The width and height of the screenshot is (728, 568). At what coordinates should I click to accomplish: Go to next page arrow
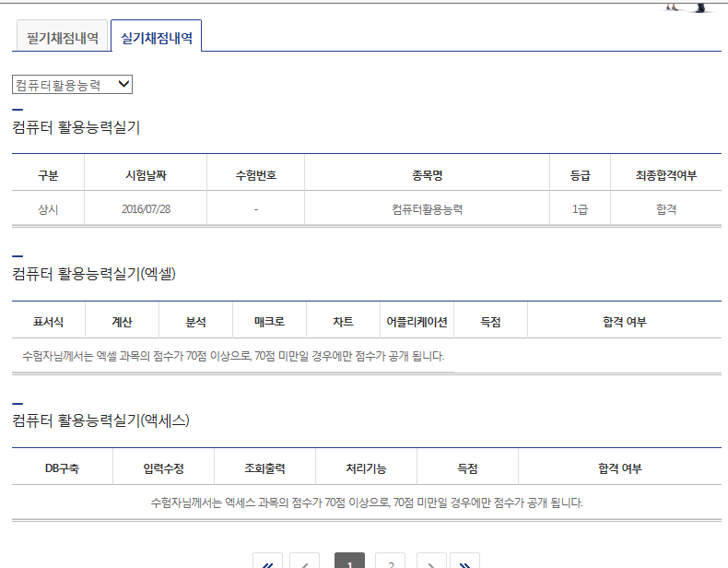(x=431, y=561)
